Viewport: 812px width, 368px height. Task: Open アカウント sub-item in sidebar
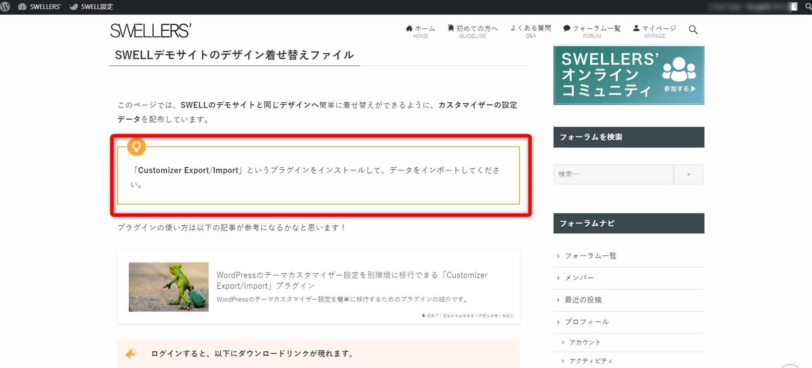pyautogui.click(x=585, y=342)
